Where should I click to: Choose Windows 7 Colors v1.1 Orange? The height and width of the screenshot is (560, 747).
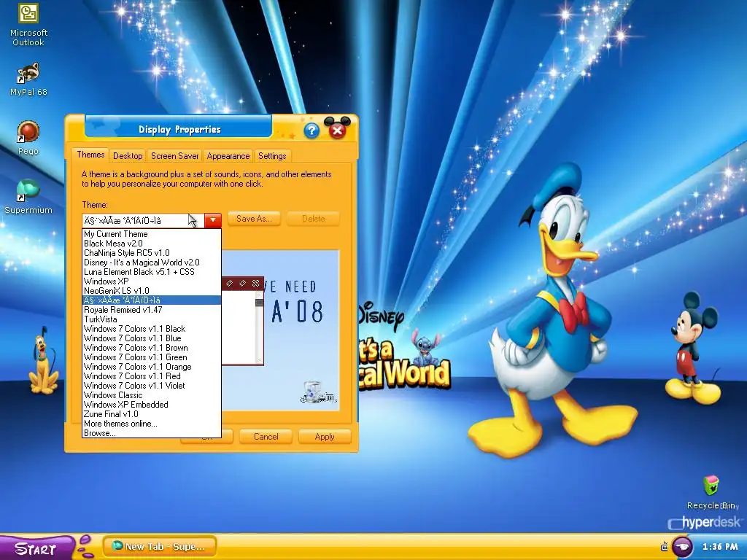(x=152, y=367)
